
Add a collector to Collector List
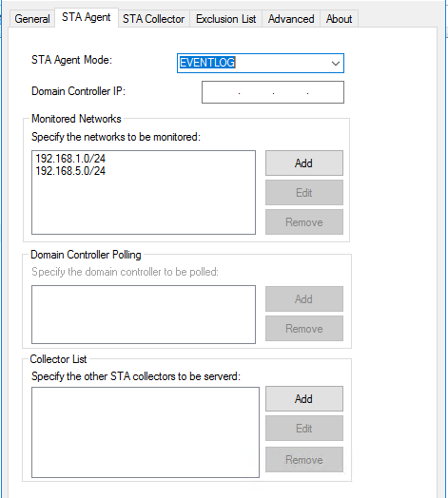click(304, 398)
